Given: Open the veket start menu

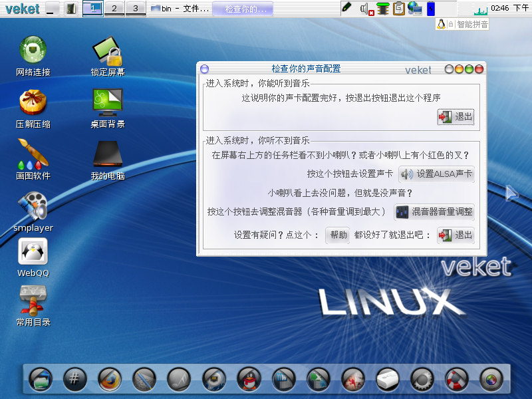Looking at the screenshot, I should point(23,9).
